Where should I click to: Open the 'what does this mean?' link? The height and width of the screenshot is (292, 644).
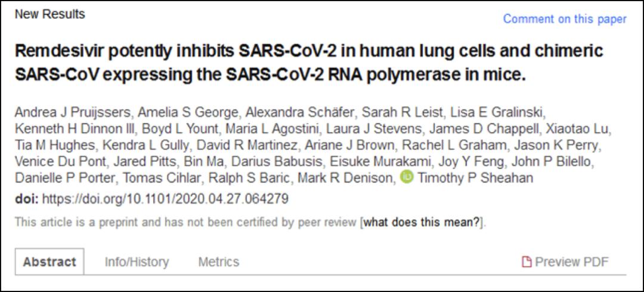pyautogui.click(x=422, y=222)
